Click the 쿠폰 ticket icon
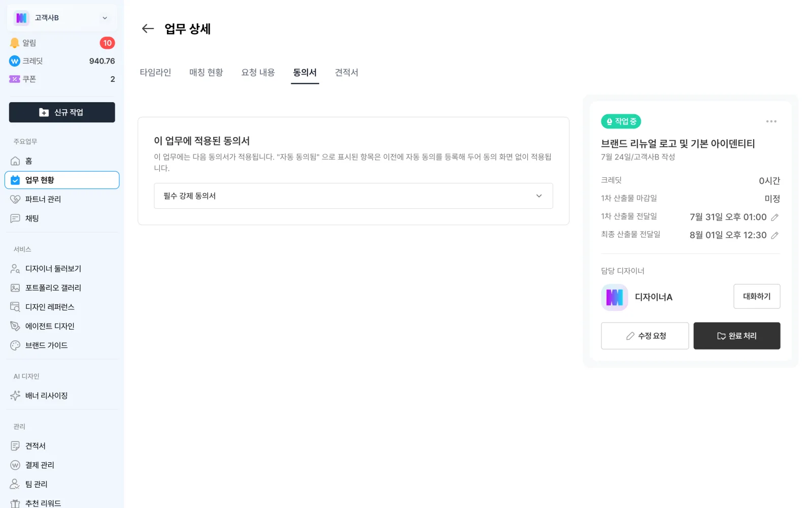This screenshot has width=812, height=508. [15, 79]
